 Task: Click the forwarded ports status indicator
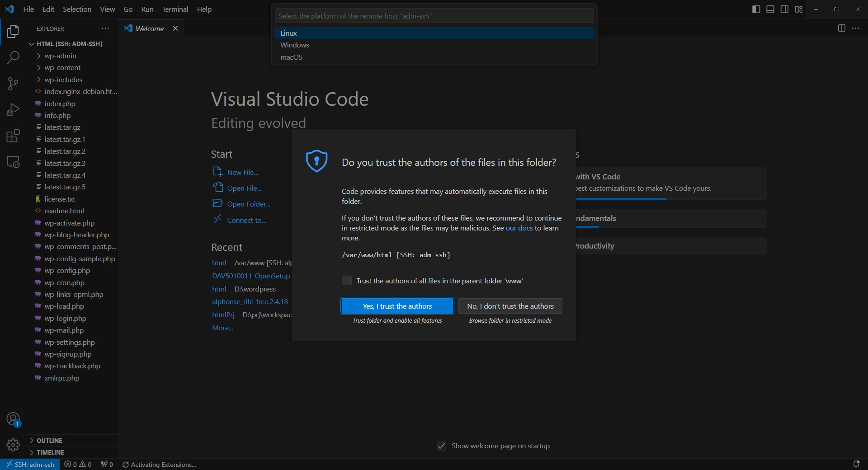point(107,464)
